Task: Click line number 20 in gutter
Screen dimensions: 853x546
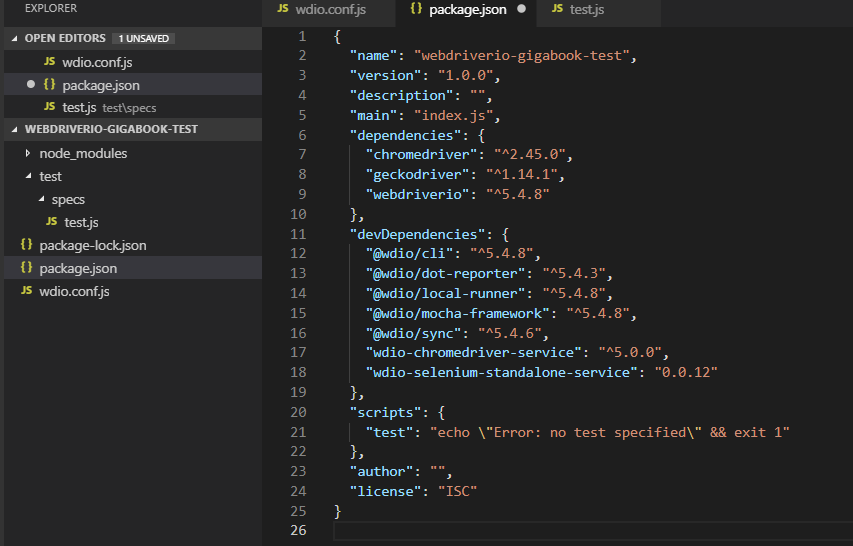Action: [x=298, y=412]
